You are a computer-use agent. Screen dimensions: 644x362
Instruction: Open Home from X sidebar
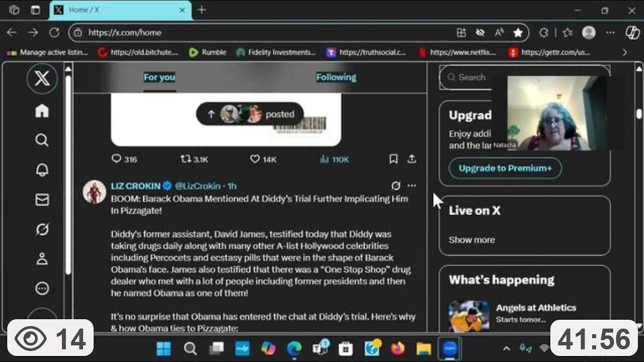tap(42, 111)
